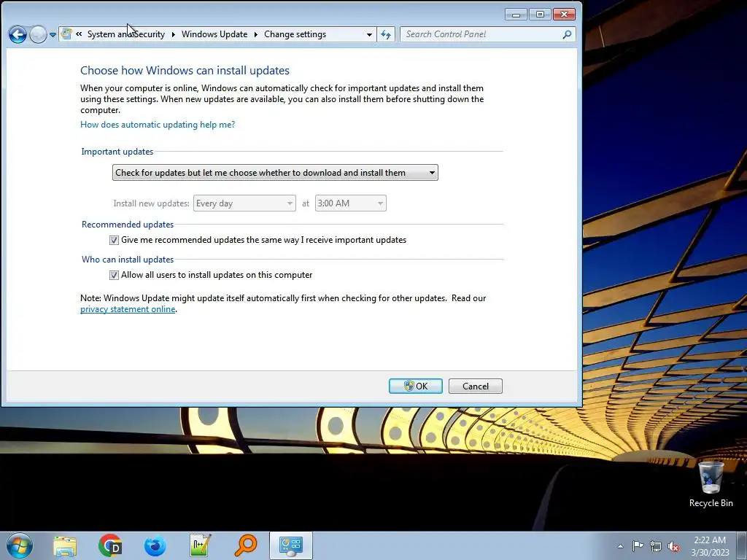The image size is (747, 560).
Task: Click the Install new updates label
Action: (x=151, y=203)
